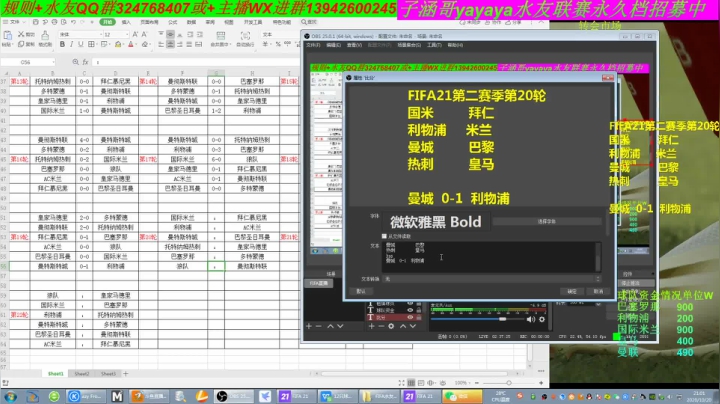The height and width of the screenshot is (404, 720).
Task: Open the name box dropdown arrow
Action: (x=54, y=62)
